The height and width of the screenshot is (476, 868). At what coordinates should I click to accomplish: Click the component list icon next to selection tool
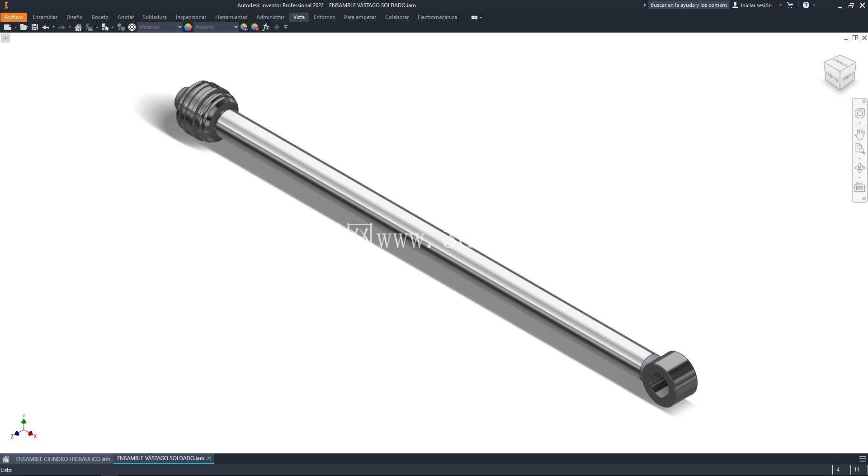(121, 27)
